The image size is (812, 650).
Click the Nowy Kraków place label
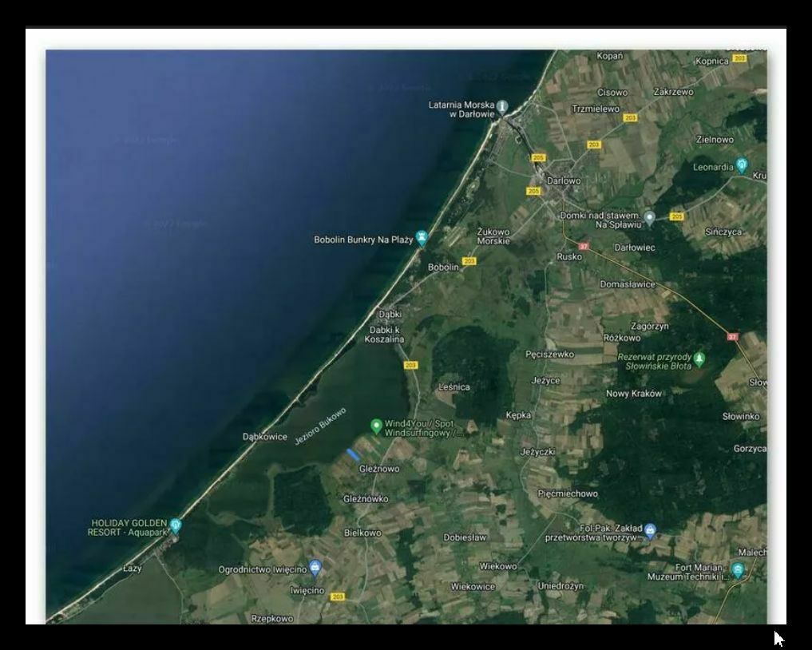coord(634,394)
